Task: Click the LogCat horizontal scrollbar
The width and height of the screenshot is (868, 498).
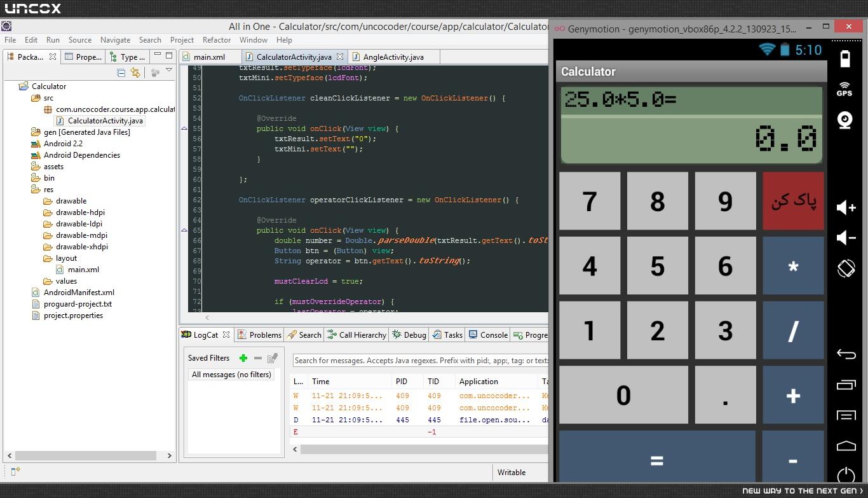Action: click(424, 449)
